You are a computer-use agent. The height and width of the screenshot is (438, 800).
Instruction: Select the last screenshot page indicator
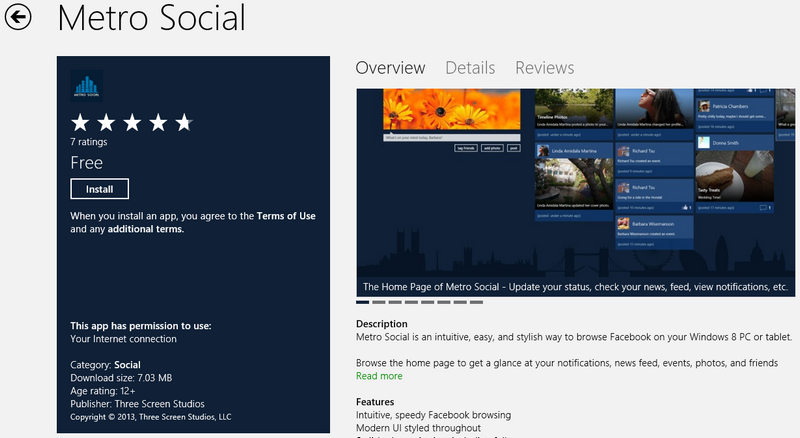click(476, 301)
